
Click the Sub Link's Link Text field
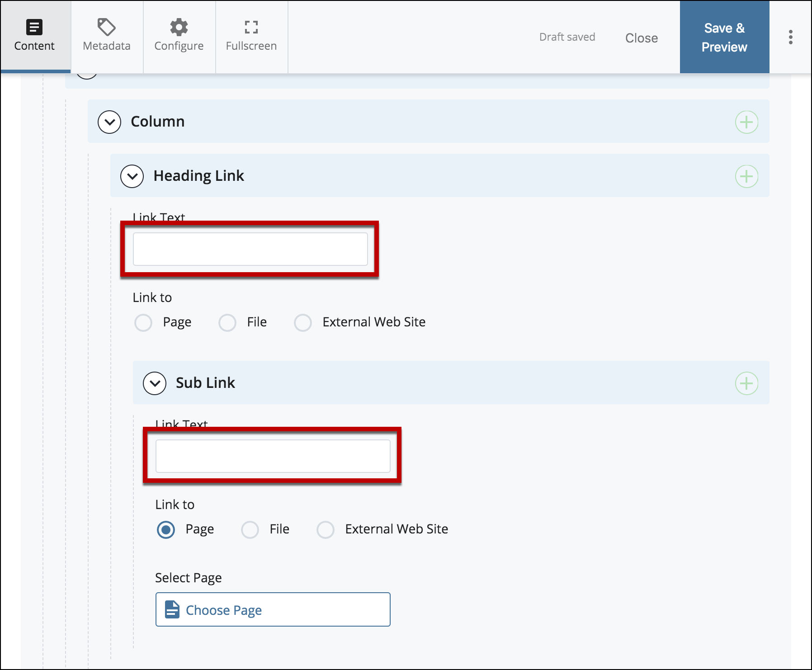[273, 456]
